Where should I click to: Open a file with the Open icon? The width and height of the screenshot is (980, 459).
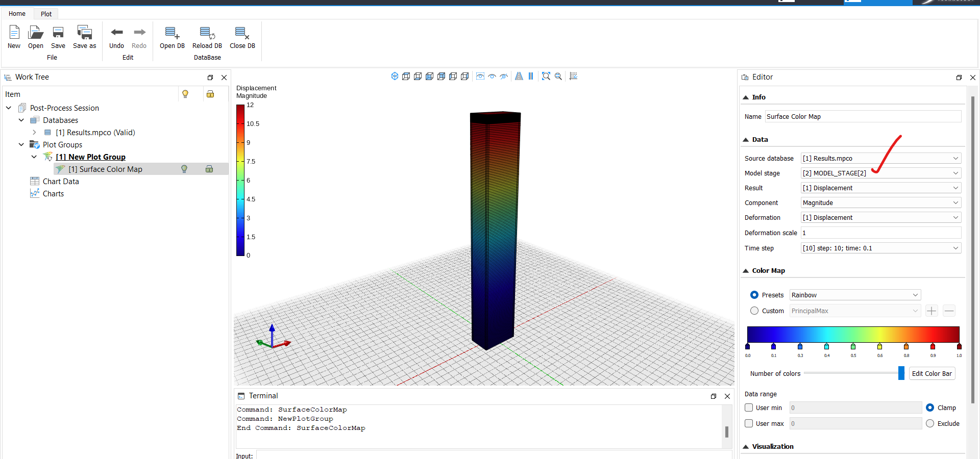(36, 33)
